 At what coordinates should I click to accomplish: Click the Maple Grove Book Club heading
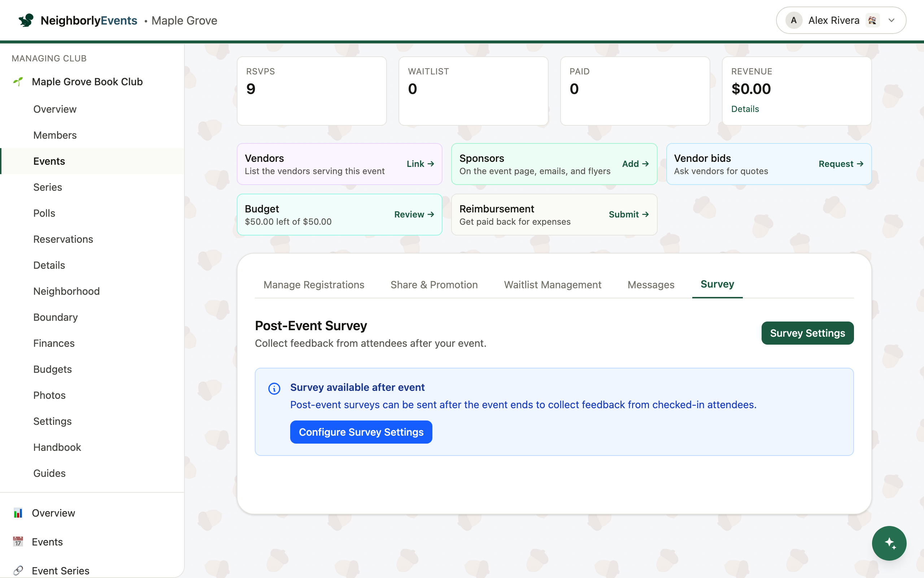(x=87, y=82)
